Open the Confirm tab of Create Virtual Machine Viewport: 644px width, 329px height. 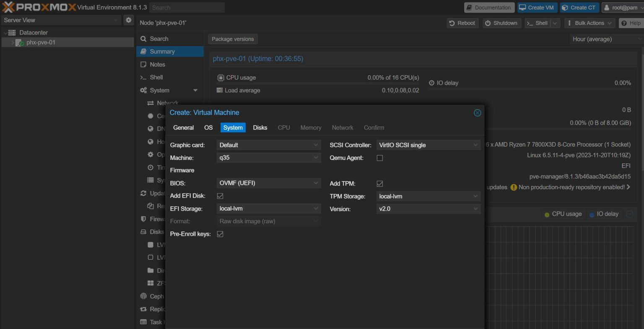coord(374,128)
